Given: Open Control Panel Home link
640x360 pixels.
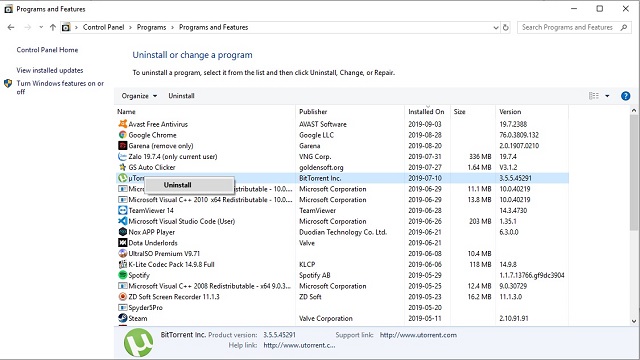Looking at the screenshot, I should coord(47,50).
